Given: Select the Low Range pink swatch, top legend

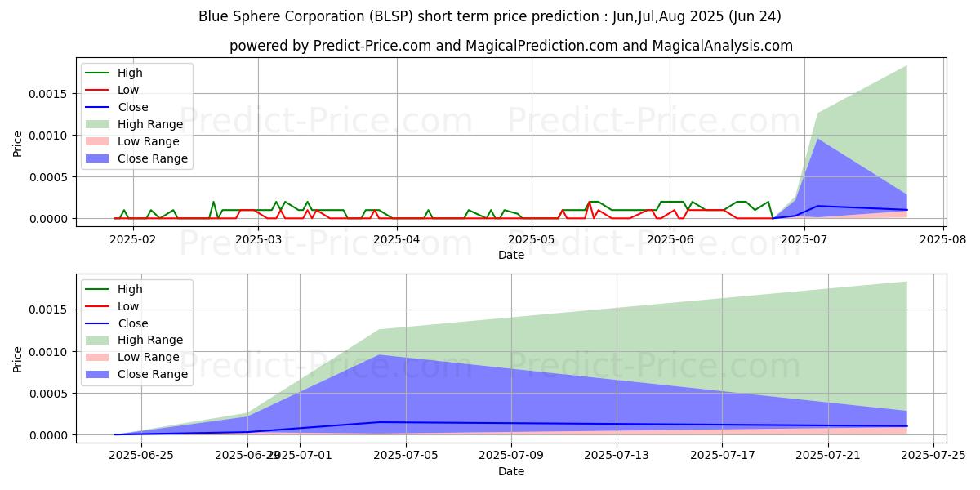Looking at the screenshot, I should 99,142.
